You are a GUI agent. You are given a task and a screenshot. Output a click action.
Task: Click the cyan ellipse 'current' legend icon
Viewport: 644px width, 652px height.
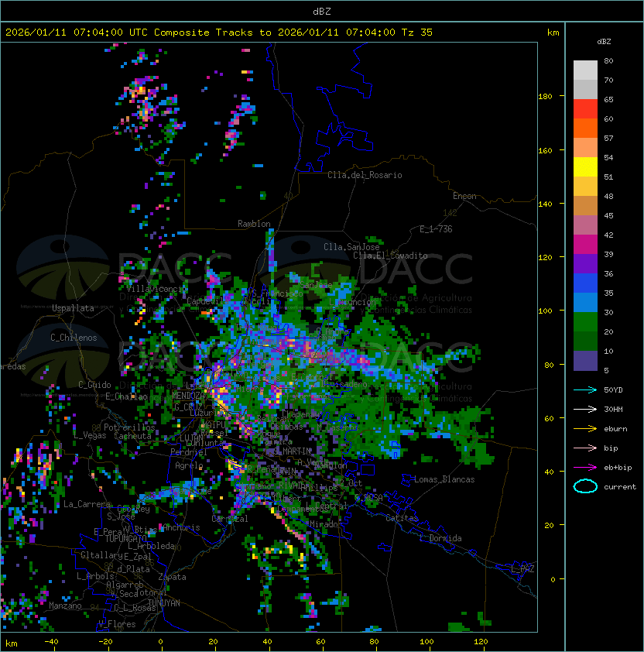click(x=585, y=486)
